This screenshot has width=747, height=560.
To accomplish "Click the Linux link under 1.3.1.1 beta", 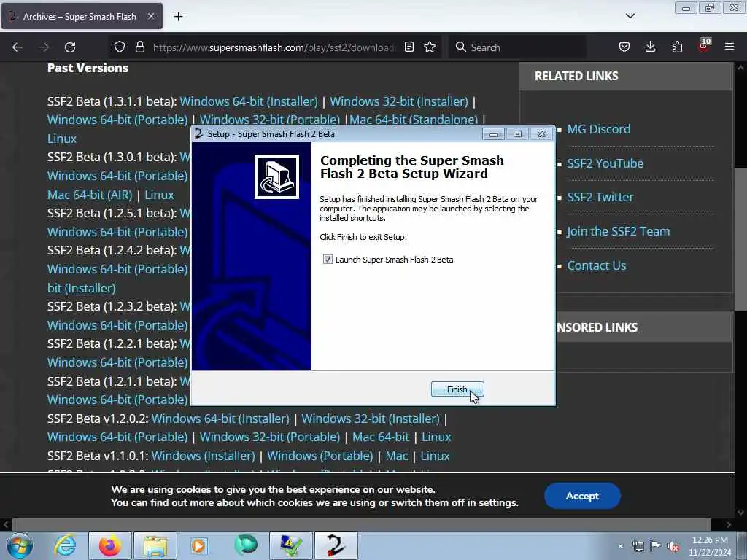I will 62,139.
